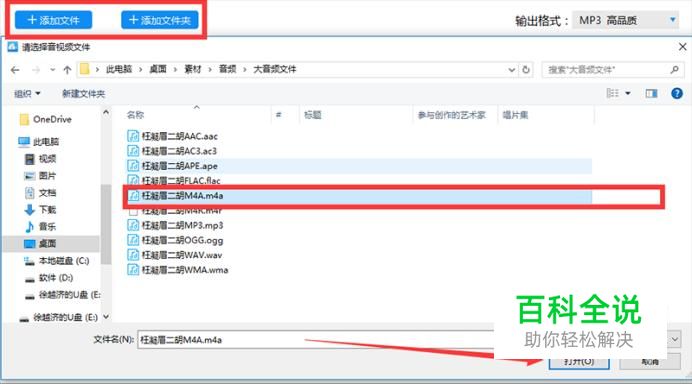Sort by the 名称 column header
The width and height of the screenshot is (692, 384).
[135, 115]
